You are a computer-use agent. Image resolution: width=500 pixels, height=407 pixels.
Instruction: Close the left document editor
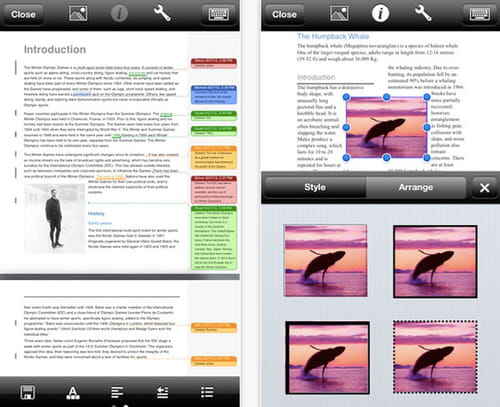pyautogui.click(x=23, y=14)
